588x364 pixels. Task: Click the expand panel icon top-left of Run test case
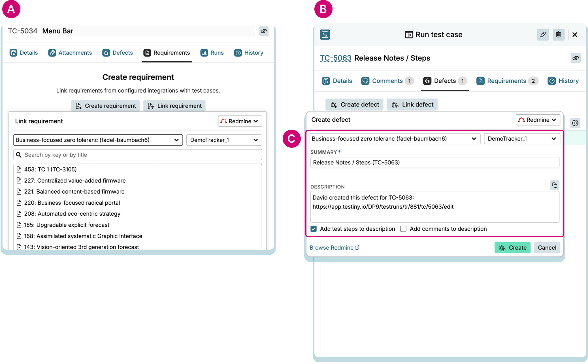pyautogui.click(x=325, y=35)
